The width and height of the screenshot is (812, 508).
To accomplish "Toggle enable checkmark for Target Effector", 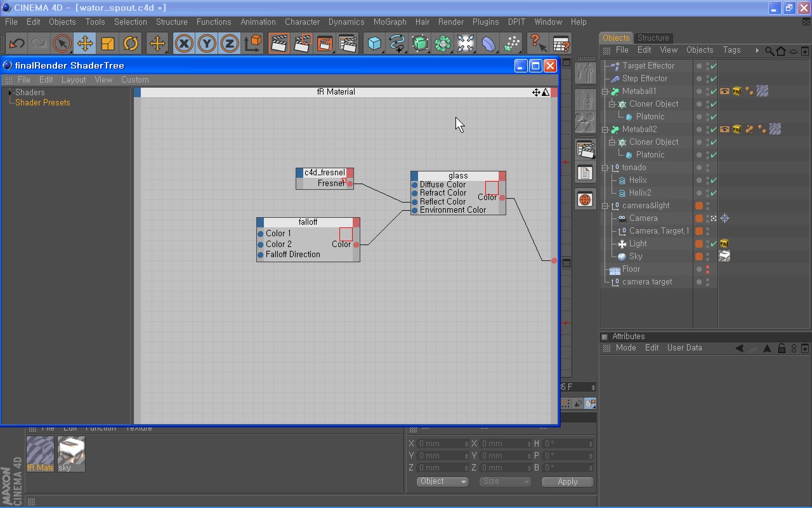I will point(714,66).
